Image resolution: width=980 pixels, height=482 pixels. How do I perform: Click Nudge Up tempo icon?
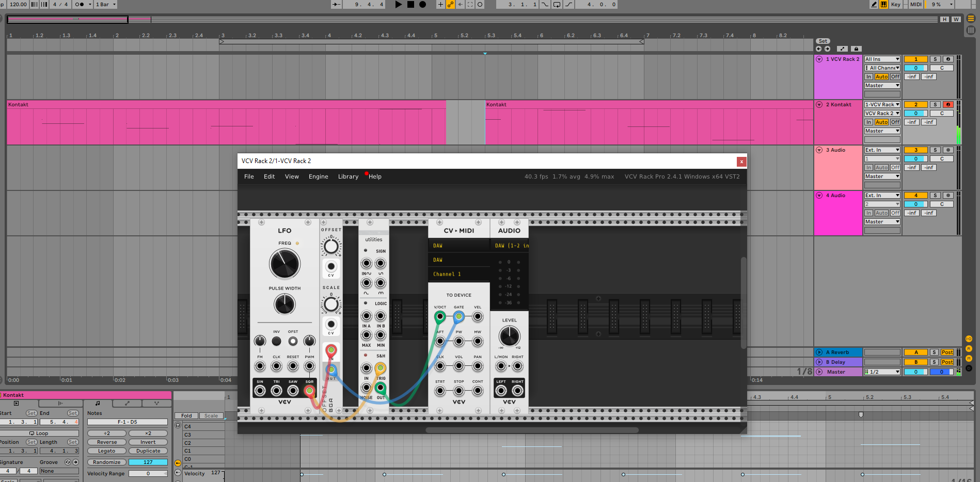pos(44,4)
